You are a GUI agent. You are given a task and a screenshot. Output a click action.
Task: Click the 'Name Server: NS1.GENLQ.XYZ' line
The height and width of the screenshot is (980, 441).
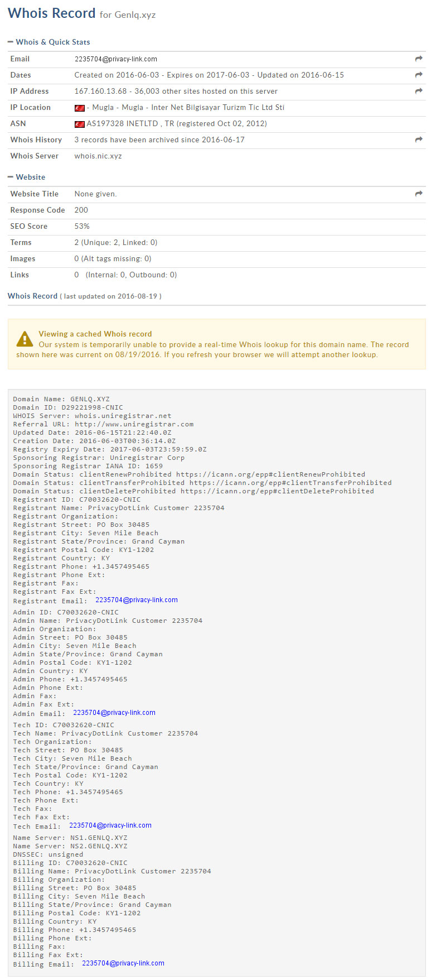[70, 838]
